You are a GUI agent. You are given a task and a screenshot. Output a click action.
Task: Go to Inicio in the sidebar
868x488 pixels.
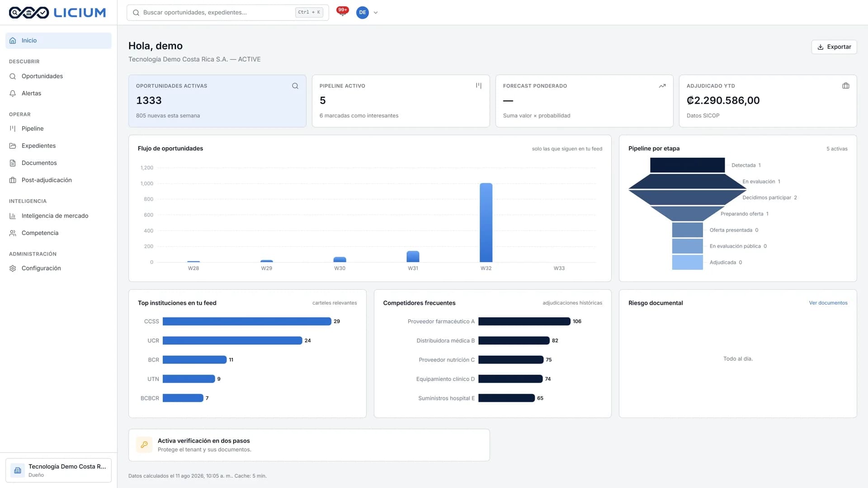(58, 41)
